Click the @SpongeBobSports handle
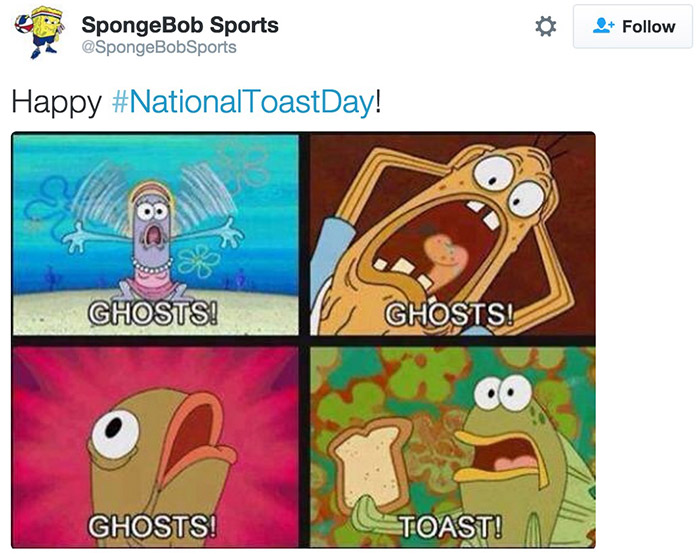 159,47
